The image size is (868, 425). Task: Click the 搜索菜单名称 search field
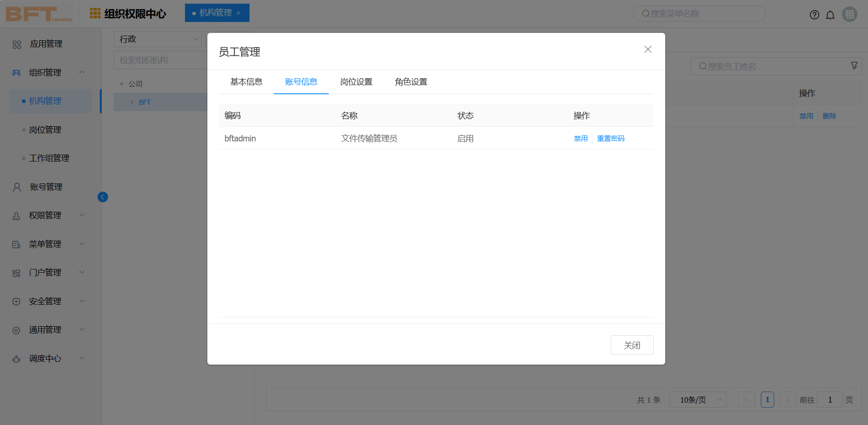tap(700, 14)
